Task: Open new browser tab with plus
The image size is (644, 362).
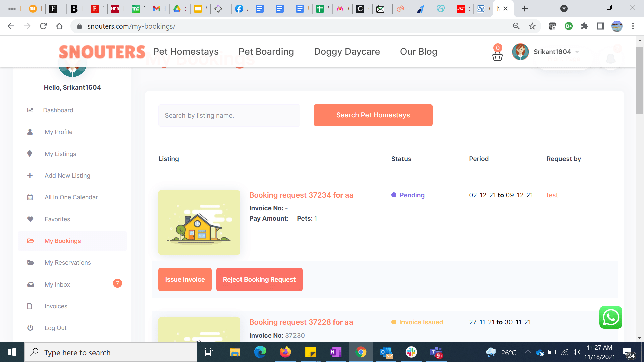Action: coord(525,9)
